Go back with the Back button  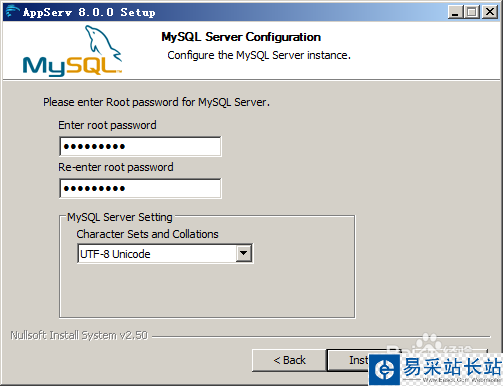tap(289, 360)
